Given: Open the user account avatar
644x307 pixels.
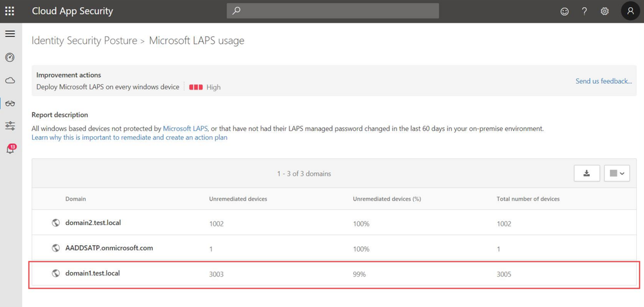Looking at the screenshot, I should coord(630,11).
